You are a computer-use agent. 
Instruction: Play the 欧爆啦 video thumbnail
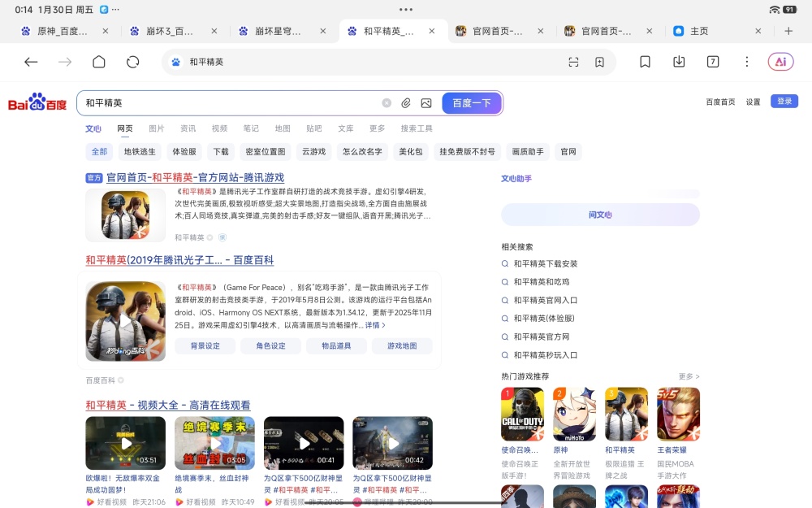pyautogui.click(x=125, y=441)
